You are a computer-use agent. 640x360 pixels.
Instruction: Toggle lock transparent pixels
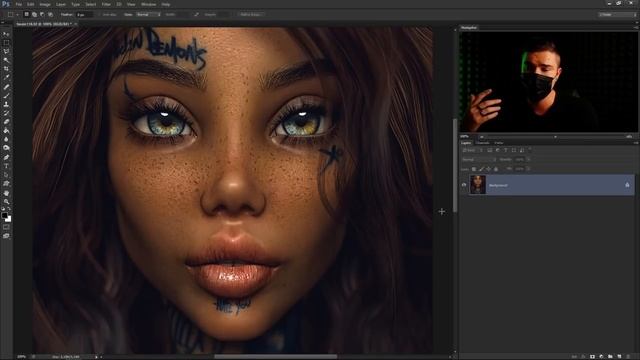click(474, 169)
